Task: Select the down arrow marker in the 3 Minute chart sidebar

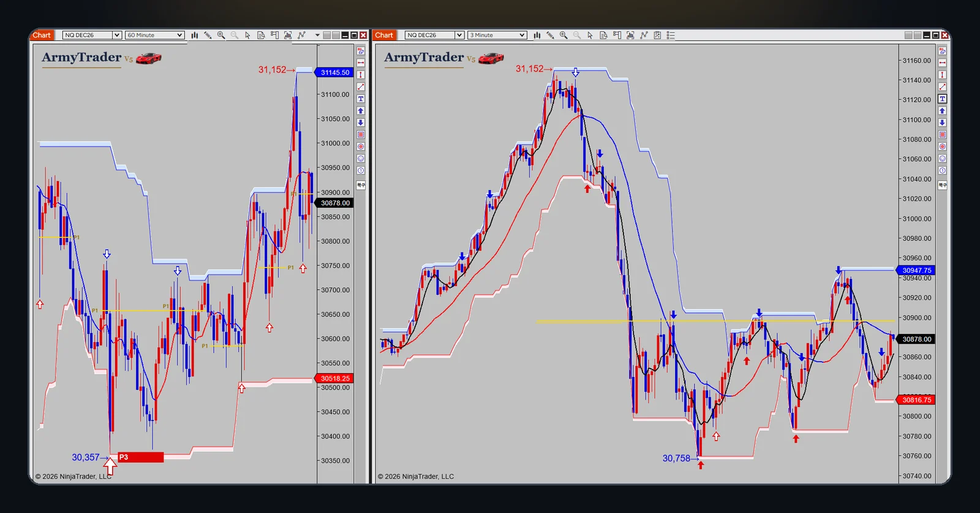Action: (943, 123)
